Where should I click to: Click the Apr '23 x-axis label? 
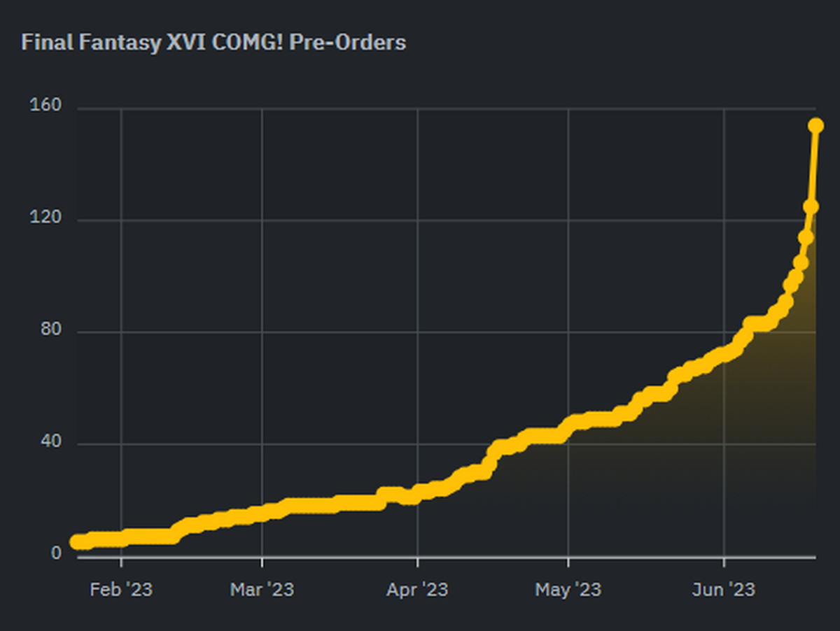417,590
